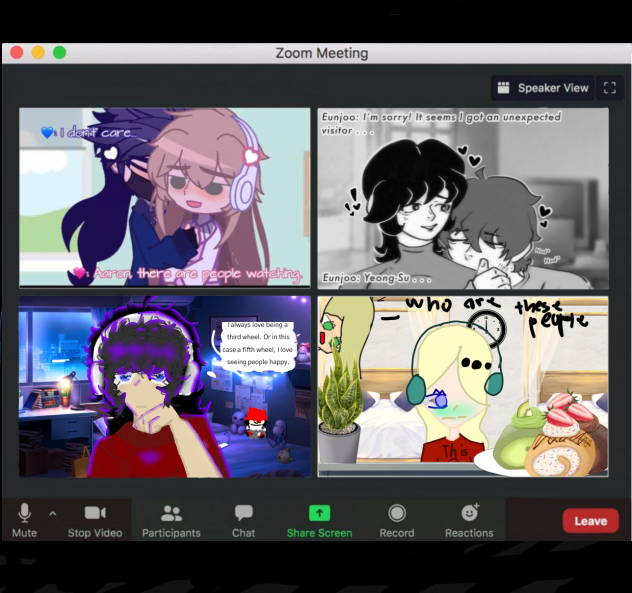Enter full screen mode
Image resolution: width=632 pixels, height=593 pixels.
[x=609, y=88]
